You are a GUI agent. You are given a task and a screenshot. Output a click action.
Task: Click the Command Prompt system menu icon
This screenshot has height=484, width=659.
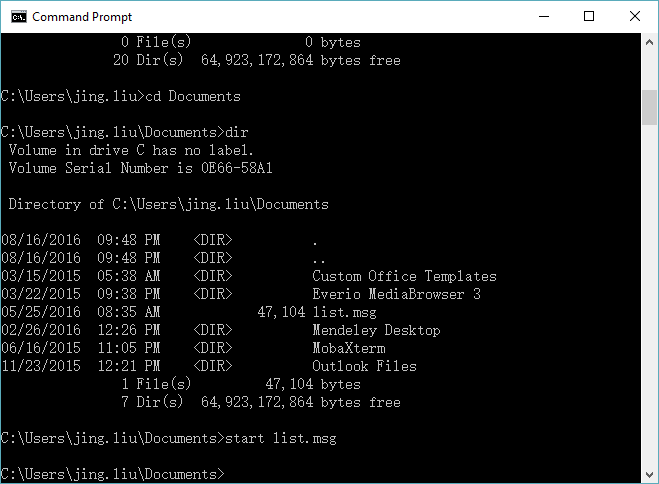[19, 17]
